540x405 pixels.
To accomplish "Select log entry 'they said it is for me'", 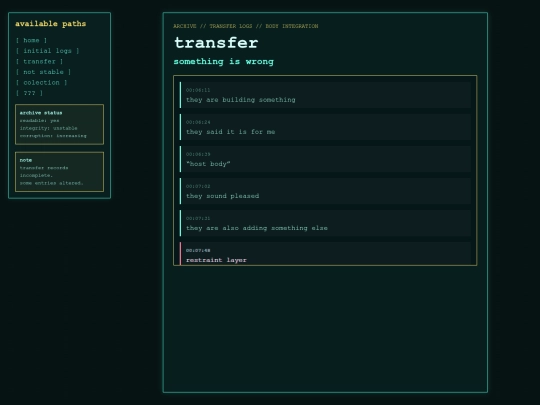I will pos(325,127).
